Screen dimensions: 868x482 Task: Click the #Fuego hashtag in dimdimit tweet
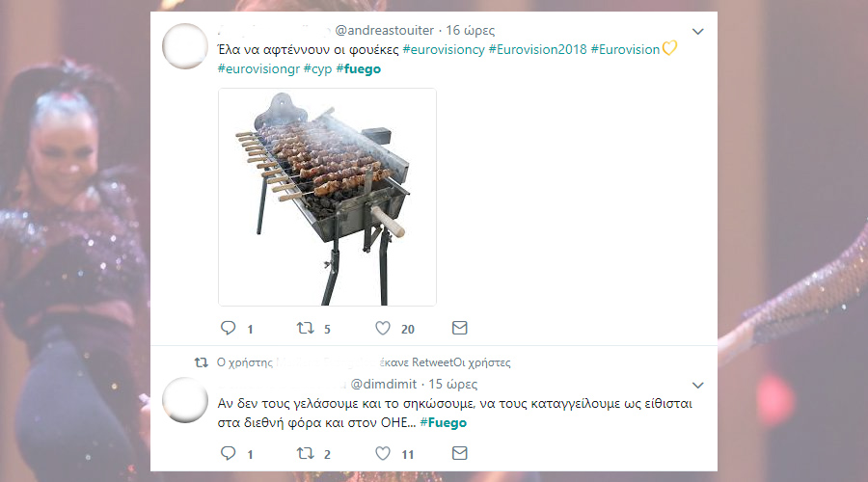coord(443,423)
